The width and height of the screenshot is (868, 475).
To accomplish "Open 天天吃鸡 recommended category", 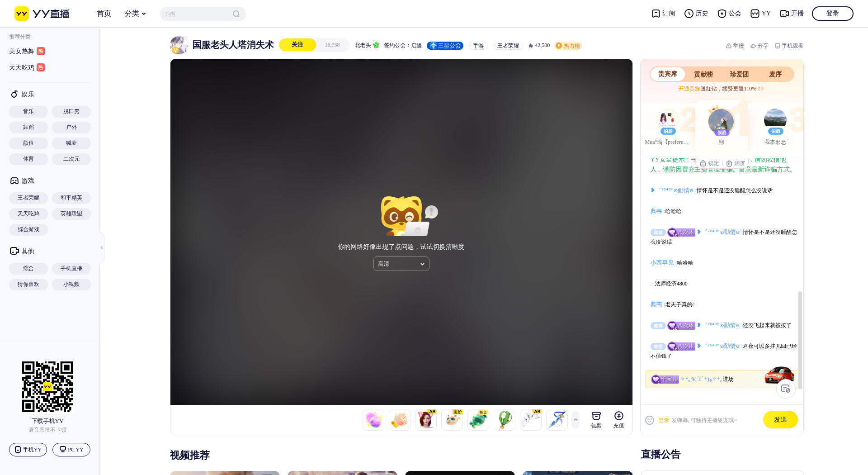I will 27,67.
